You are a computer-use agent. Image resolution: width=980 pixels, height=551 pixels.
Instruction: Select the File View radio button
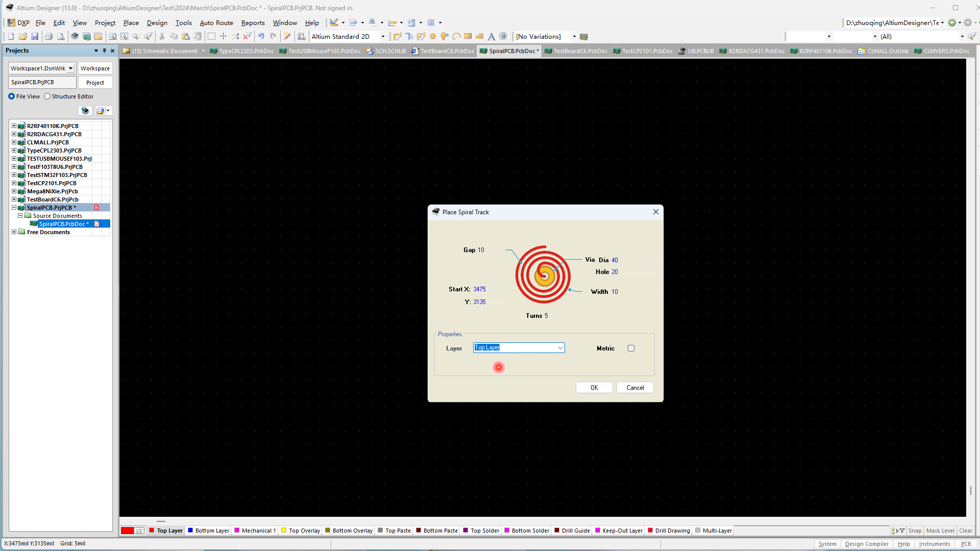point(12,96)
